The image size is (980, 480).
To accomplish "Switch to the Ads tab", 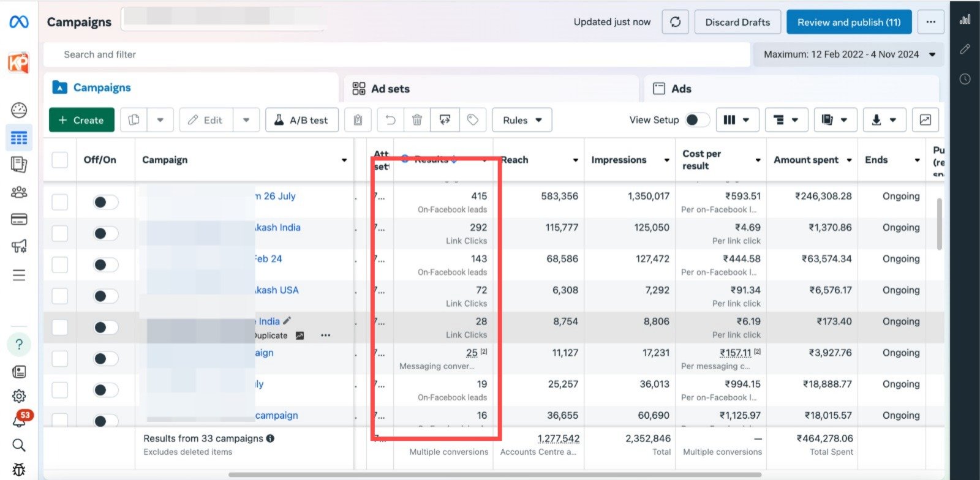I will click(680, 89).
